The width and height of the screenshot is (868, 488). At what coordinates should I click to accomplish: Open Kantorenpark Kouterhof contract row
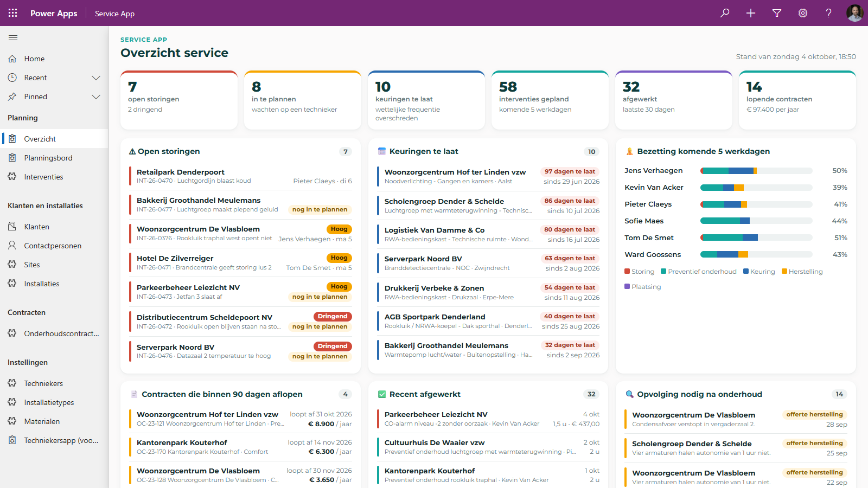coord(240,447)
